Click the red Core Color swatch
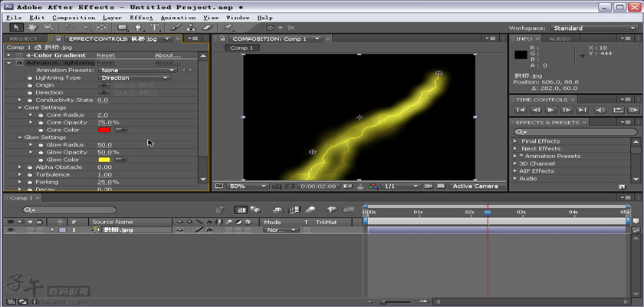This screenshot has width=644, height=307. (x=104, y=130)
